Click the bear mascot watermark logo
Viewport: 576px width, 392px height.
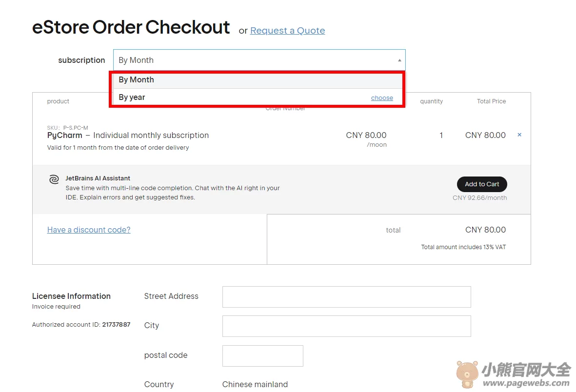(467, 374)
